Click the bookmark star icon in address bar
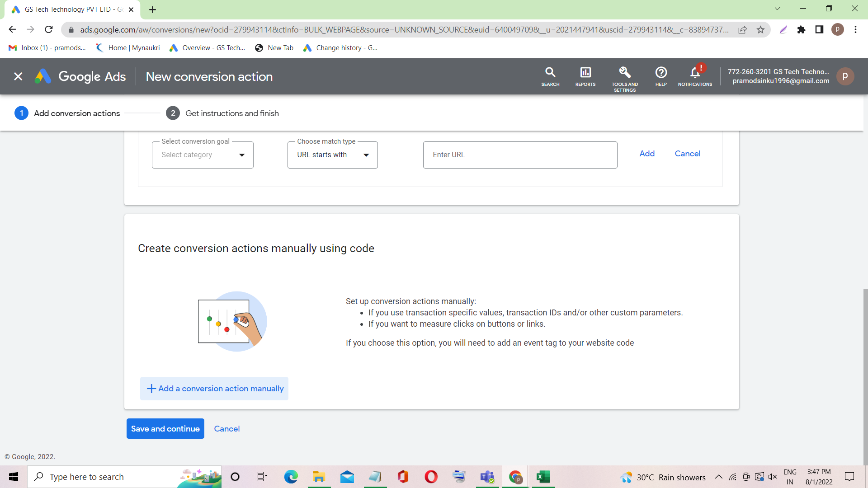This screenshot has height=488, width=868. [761, 30]
